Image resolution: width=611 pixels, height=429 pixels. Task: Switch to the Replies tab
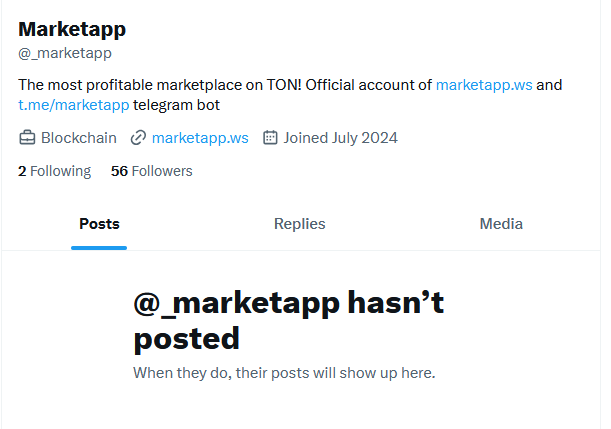(299, 224)
